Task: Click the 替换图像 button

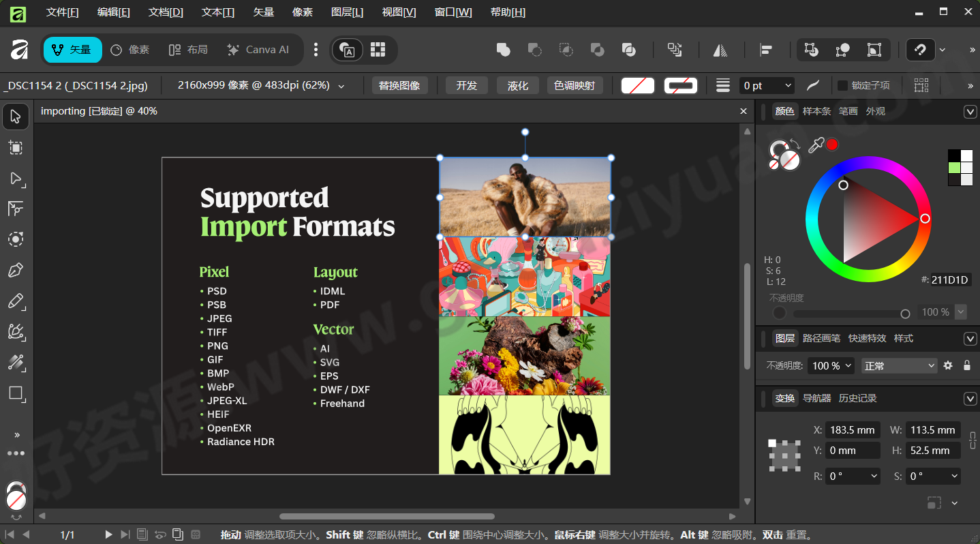Action: (399, 85)
